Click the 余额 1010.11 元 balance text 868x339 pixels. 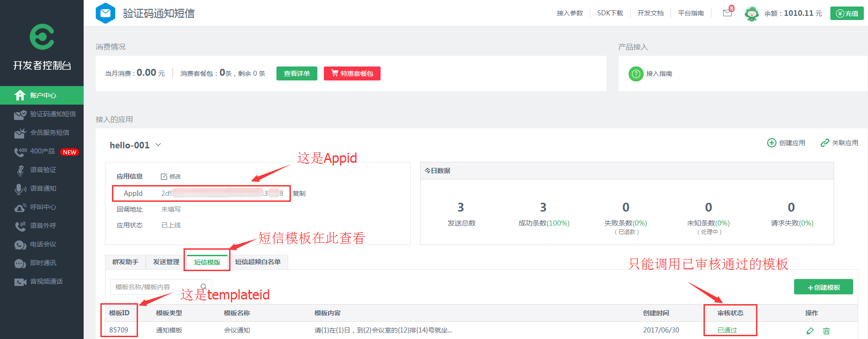click(x=793, y=13)
